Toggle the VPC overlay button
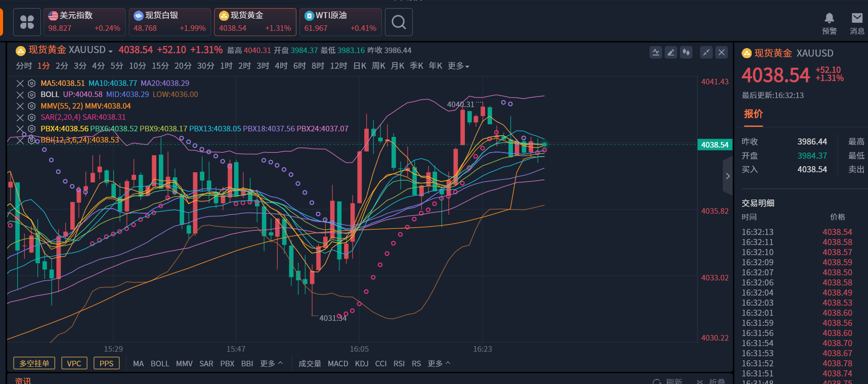The height and width of the screenshot is (384, 868). [74, 363]
